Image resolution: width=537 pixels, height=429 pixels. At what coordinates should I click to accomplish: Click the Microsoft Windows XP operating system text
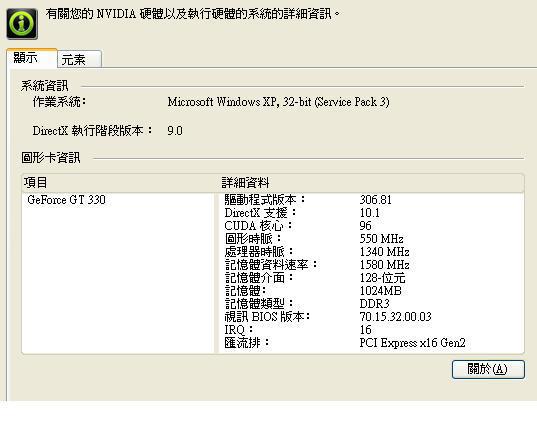278,102
